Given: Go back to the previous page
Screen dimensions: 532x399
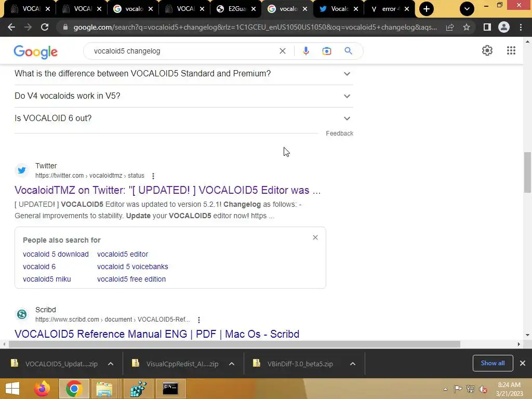Looking at the screenshot, I should [x=11, y=27].
